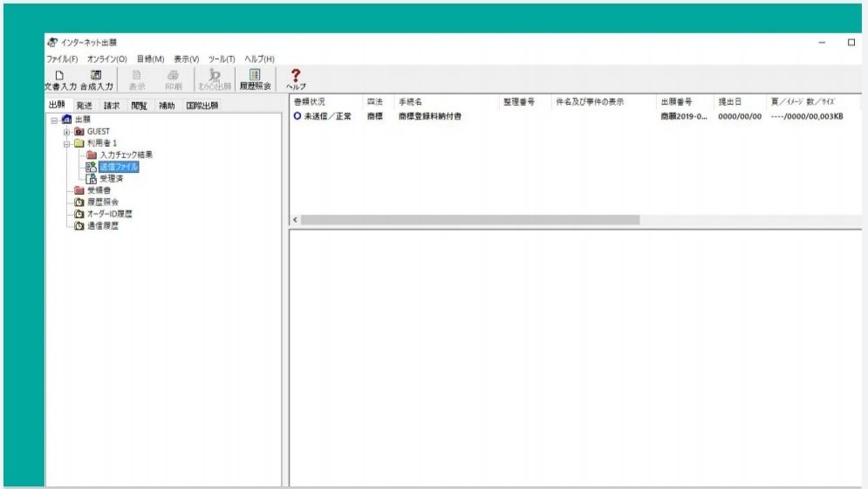Click the horizontal scrollbar in the file list
Viewport: 868px width, 489px height.
click(471, 220)
